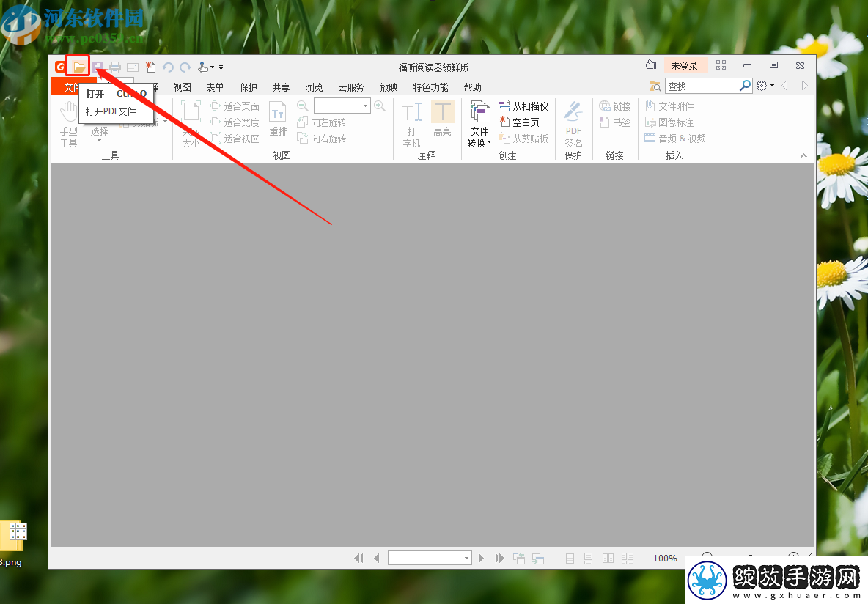Image resolution: width=868 pixels, height=604 pixels.
Task: Open the ribbon zoom level combo box
Action: [342, 106]
